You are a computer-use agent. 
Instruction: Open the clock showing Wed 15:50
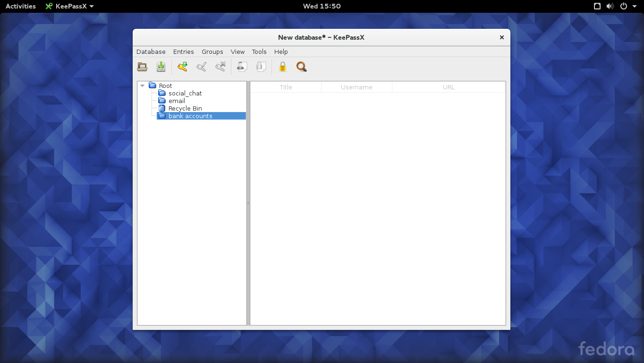pyautogui.click(x=322, y=6)
